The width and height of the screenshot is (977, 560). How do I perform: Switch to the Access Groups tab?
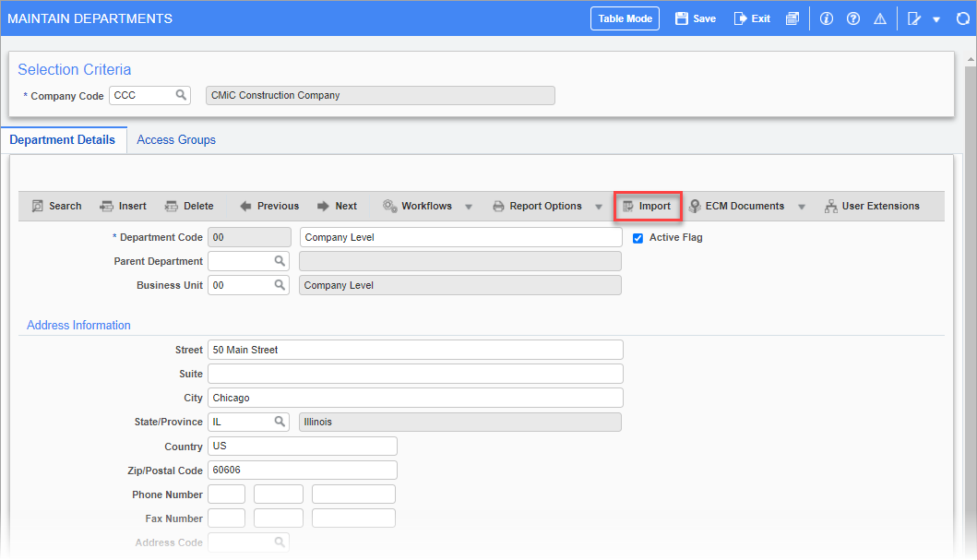pyautogui.click(x=176, y=139)
